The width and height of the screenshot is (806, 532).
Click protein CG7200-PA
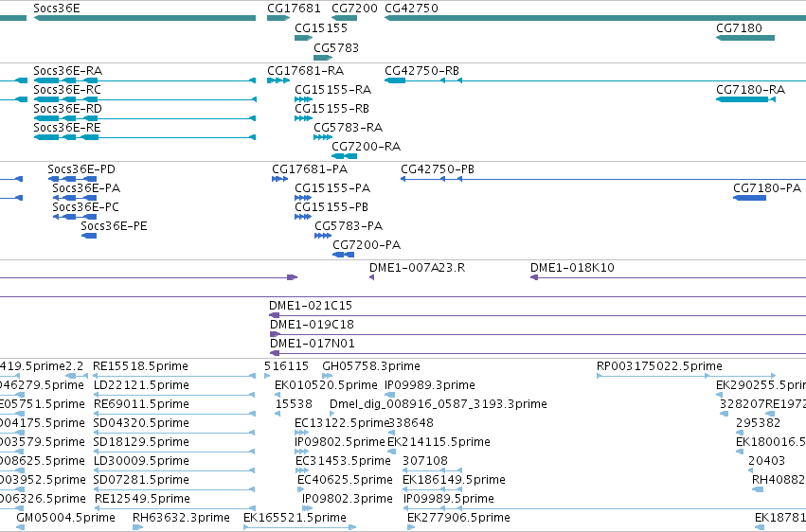(x=344, y=255)
